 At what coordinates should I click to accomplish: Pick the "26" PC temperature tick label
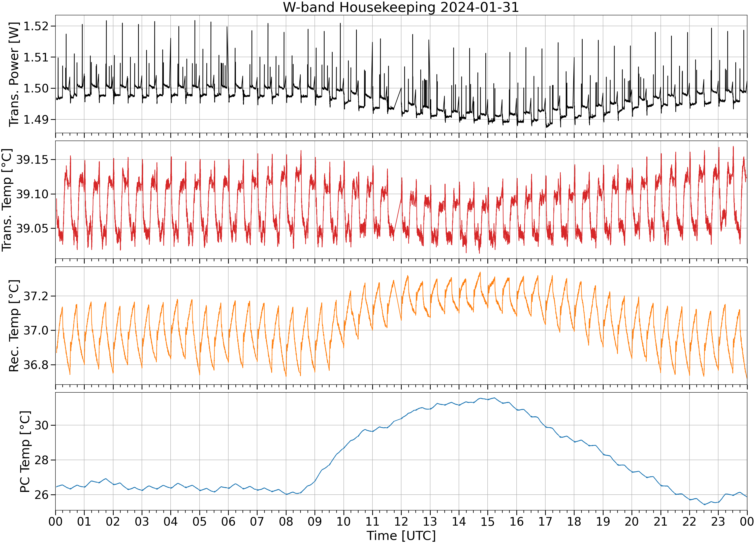(41, 495)
